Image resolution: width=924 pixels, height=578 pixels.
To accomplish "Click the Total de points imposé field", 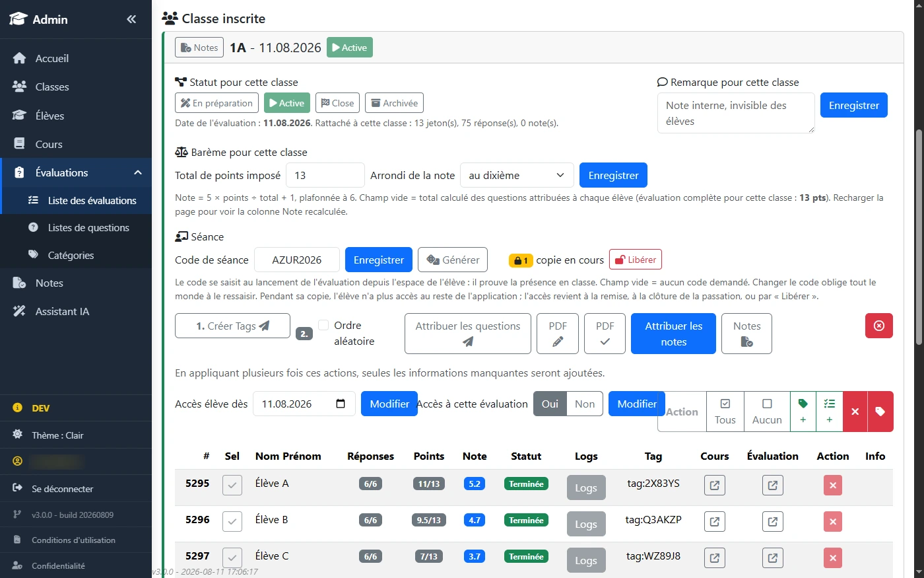I will click(x=325, y=175).
